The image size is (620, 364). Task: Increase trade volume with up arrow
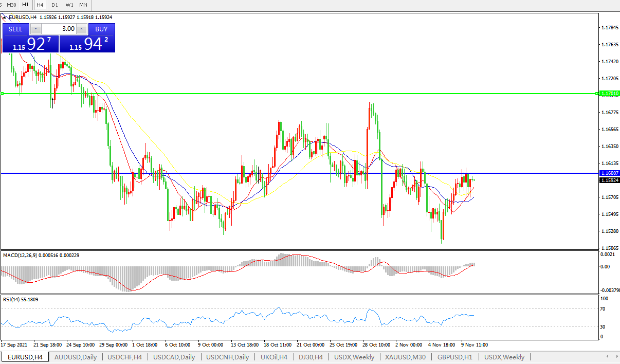click(81, 29)
